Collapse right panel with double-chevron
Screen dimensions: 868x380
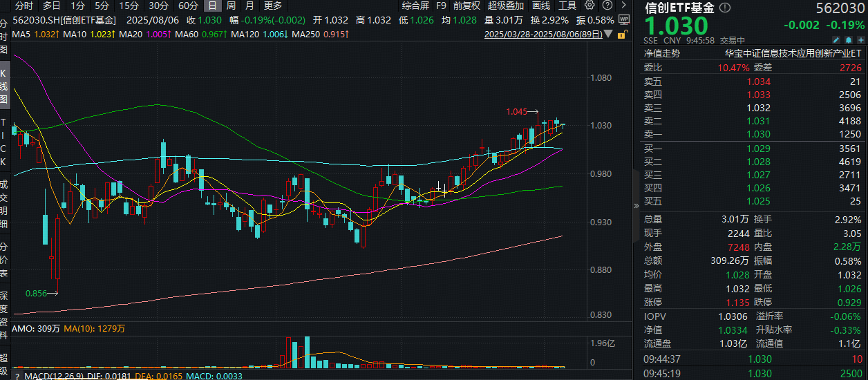click(636, 205)
